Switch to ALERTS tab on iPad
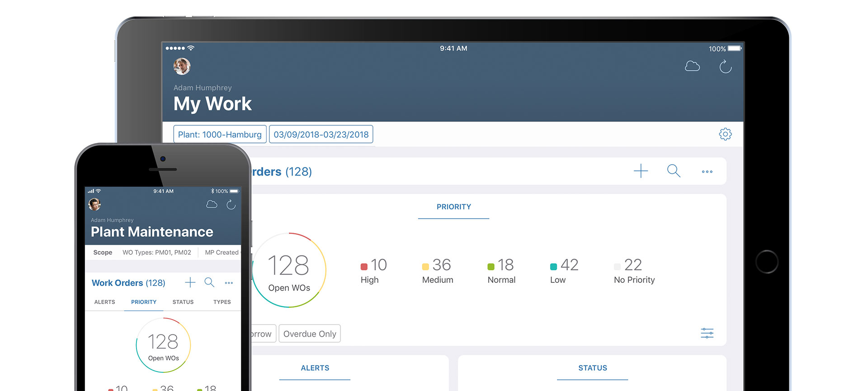Viewport: 868px width, 391px height. [x=315, y=368]
